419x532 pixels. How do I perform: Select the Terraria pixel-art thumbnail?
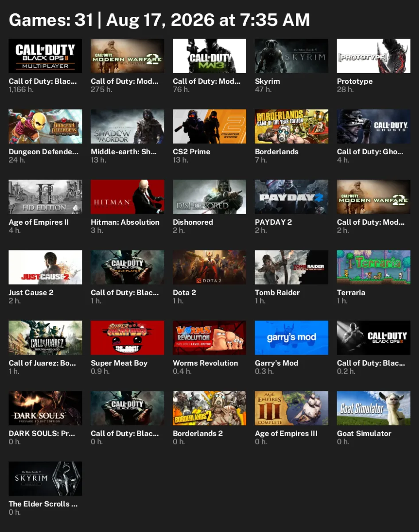pos(373,267)
